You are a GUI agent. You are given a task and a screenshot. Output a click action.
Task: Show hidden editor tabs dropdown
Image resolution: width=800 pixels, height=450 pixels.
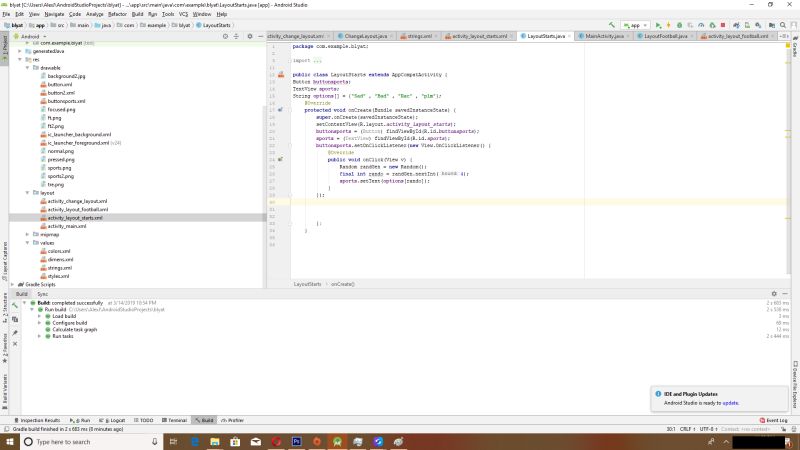pyautogui.click(x=784, y=36)
